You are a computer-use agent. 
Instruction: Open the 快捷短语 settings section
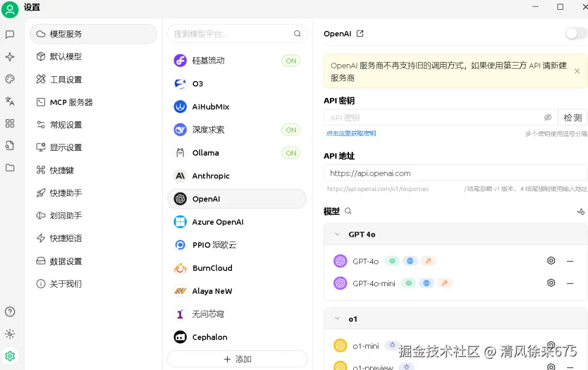93,238
